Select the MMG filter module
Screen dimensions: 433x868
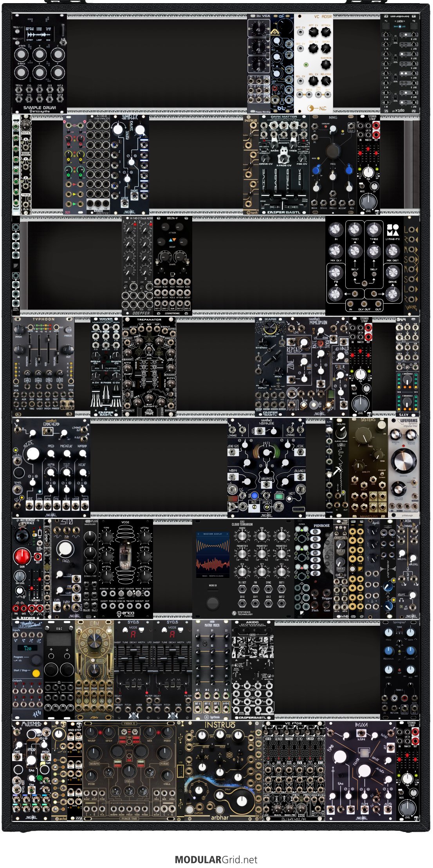pyautogui.click(x=333, y=165)
